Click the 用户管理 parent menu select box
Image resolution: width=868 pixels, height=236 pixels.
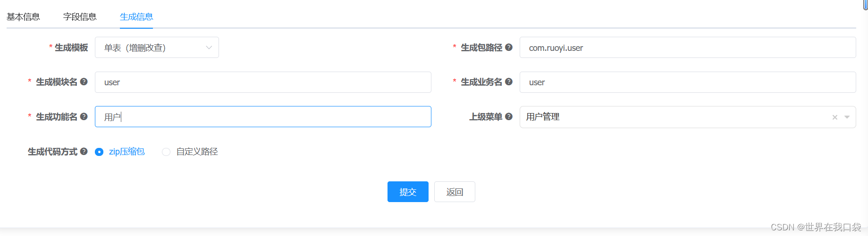point(688,117)
